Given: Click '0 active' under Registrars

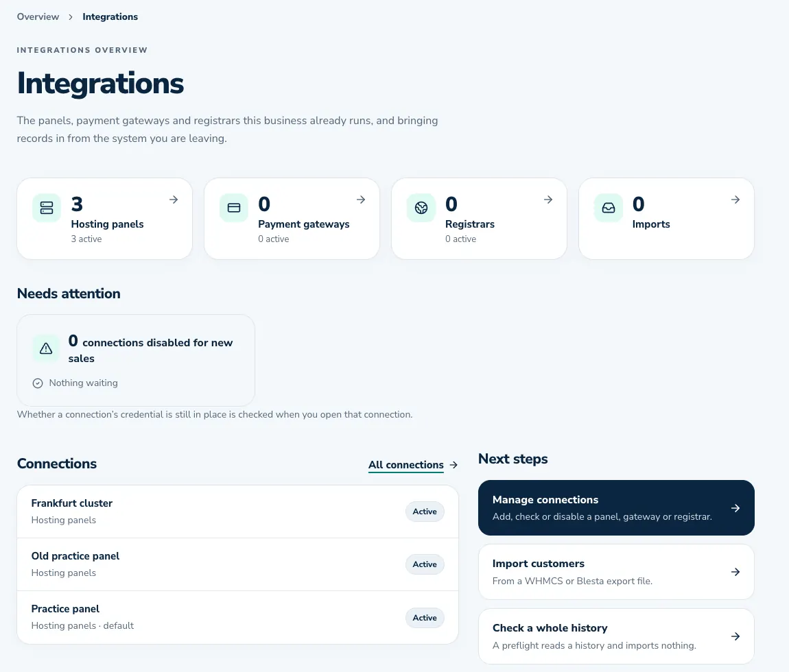Looking at the screenshot, I should (x=460, y=239).
